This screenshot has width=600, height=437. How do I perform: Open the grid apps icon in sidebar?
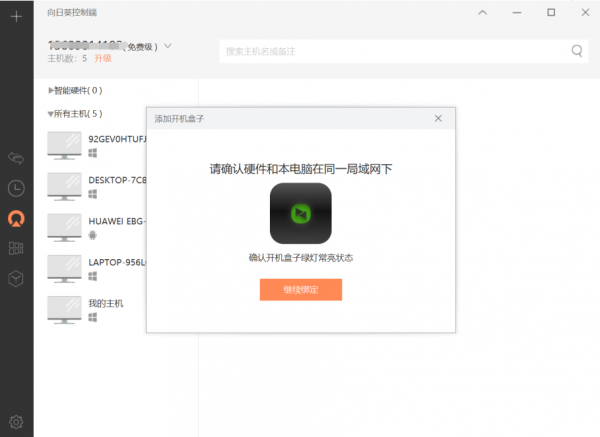(16, 248)
